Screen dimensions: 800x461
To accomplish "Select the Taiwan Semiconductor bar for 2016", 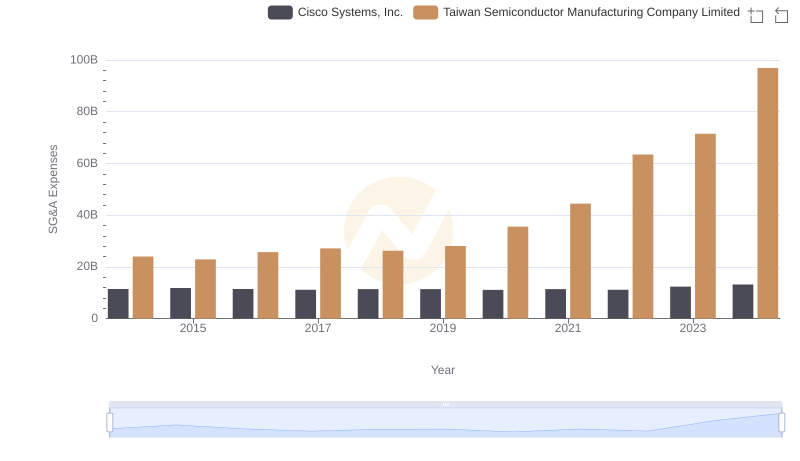I will [x=268, y=285].
